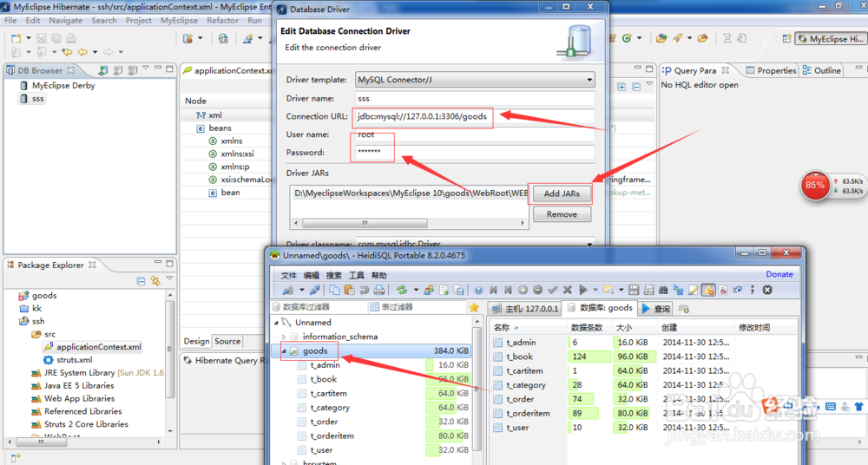Click the new query tab icon in HeidiSQL
The height and width of the screenshot is (465, 868).
point(684,309)
